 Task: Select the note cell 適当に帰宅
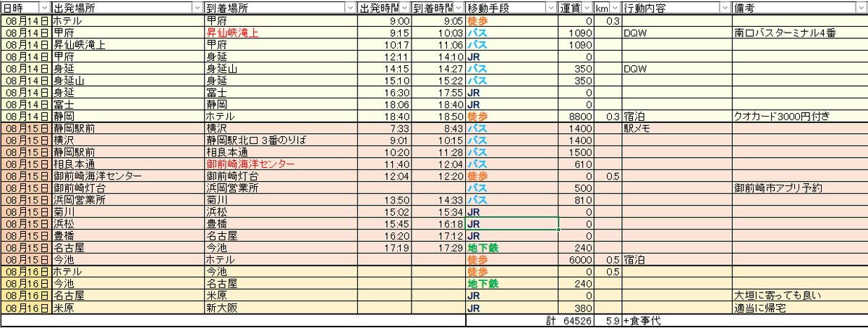pyautogui.click(x=799, y=308)
